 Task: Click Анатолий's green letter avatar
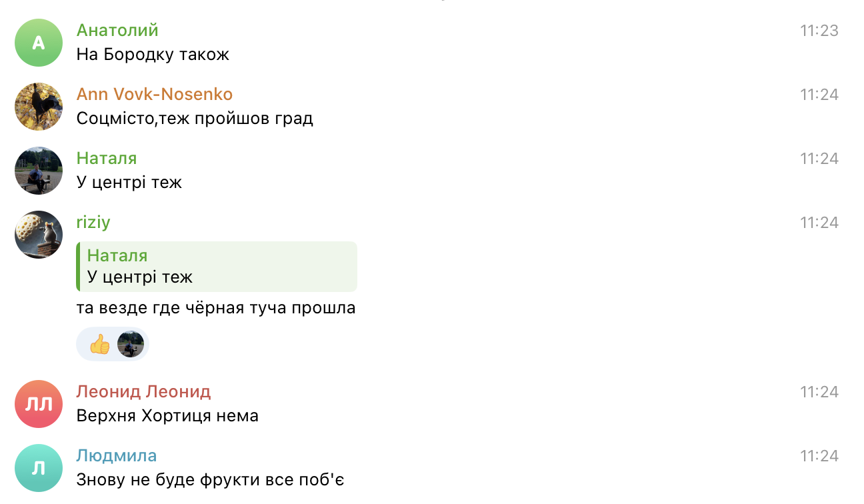click(x=39, y=43)
